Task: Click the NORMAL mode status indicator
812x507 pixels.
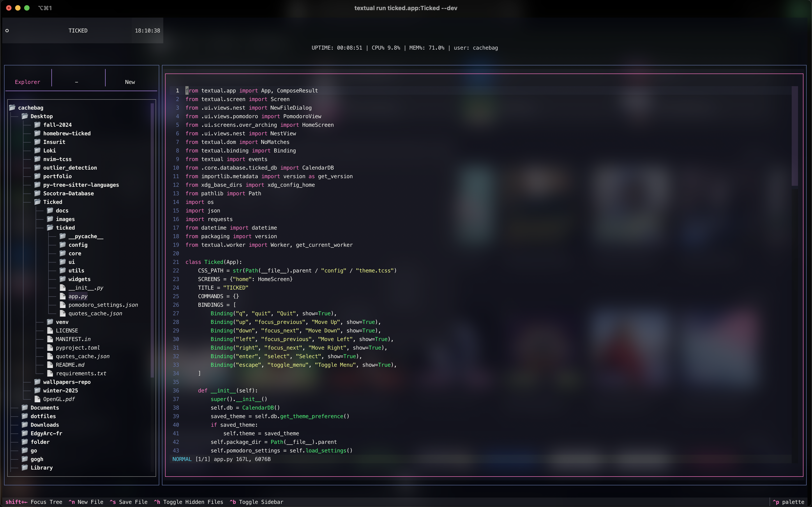Action: pos(182,459)
